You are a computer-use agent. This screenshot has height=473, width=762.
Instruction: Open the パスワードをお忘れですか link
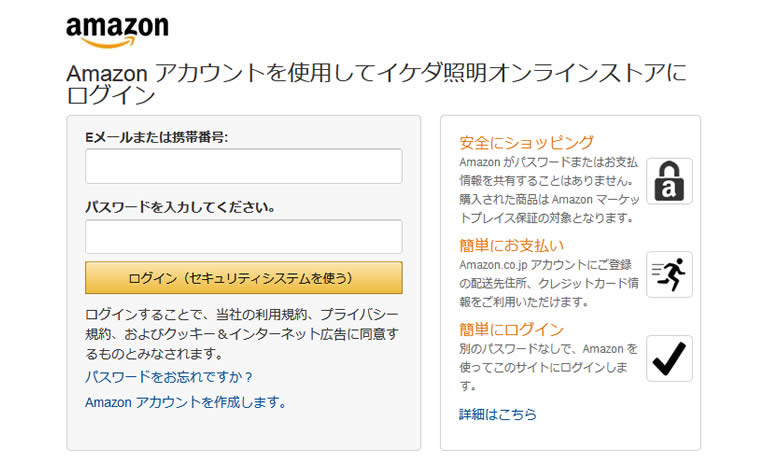169,377
